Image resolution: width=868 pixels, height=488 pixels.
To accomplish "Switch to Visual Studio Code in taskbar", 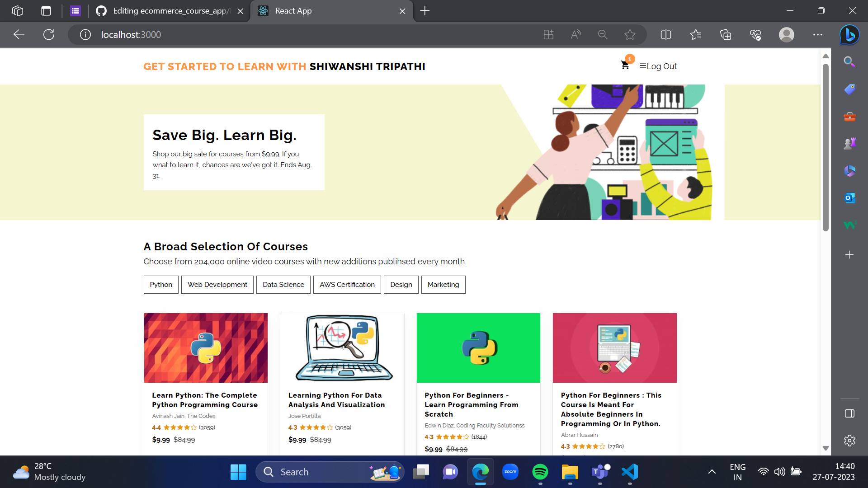I will (630, 471).
